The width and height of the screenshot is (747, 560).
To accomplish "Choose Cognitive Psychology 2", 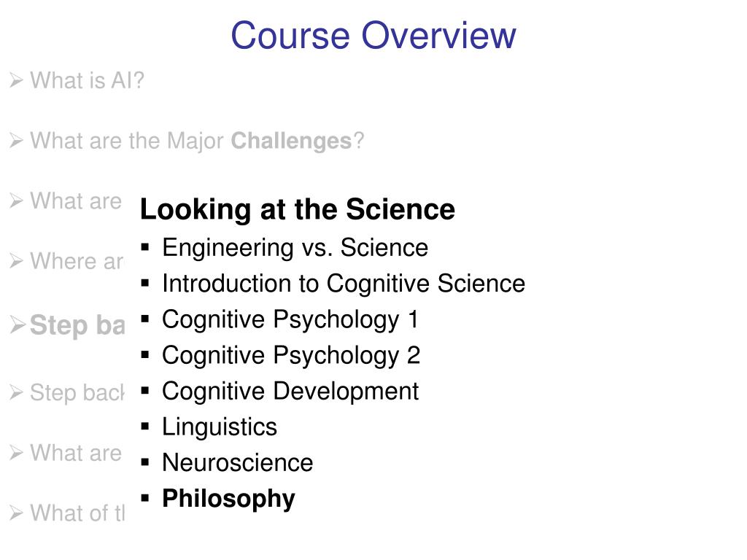I will (291, 355).
